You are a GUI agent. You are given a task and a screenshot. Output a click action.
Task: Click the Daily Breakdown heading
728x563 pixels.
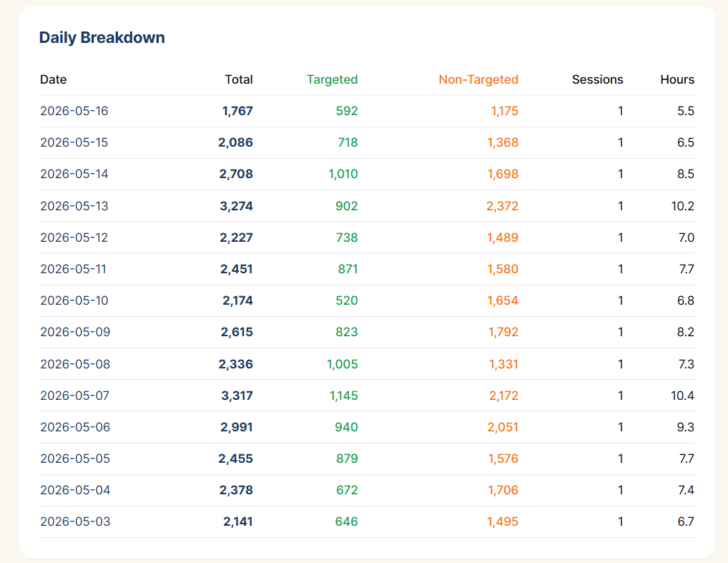click(x=102, y=37)
